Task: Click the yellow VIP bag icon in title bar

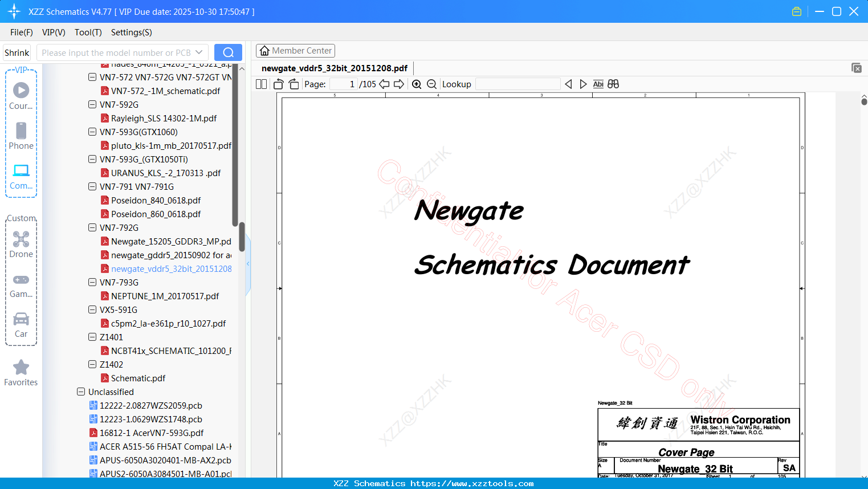Action: [797, 11]
